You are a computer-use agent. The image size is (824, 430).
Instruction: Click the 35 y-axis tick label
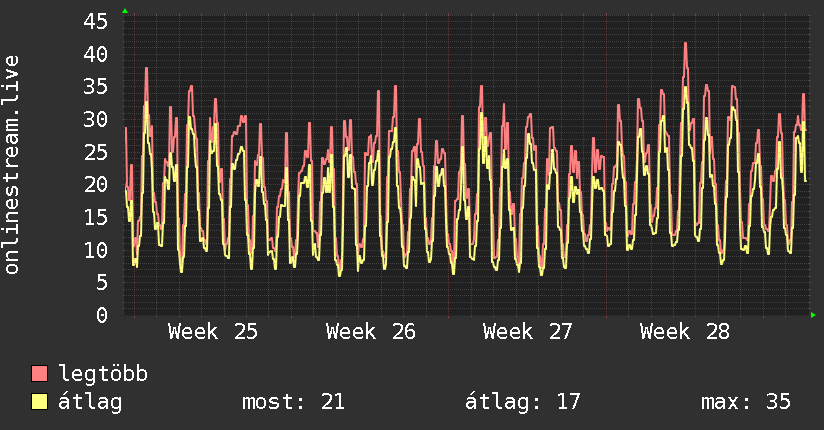tap(96, 87)
